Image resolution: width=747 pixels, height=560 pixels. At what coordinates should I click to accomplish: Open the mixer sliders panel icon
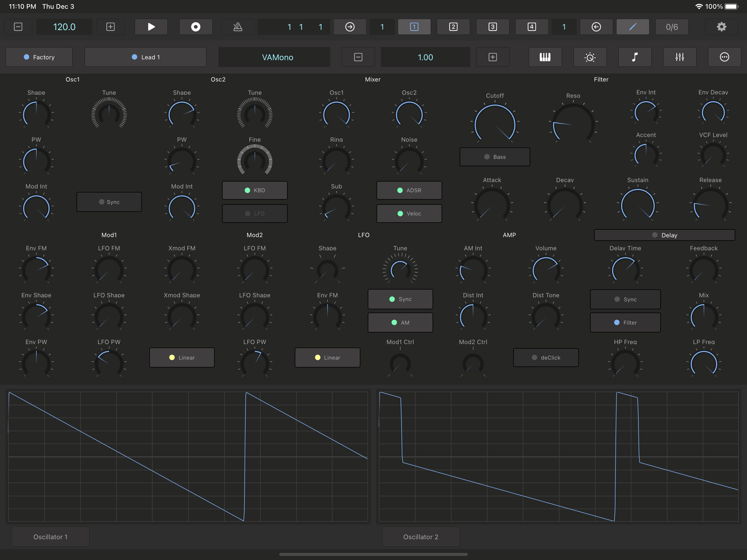tap(679, 57)
